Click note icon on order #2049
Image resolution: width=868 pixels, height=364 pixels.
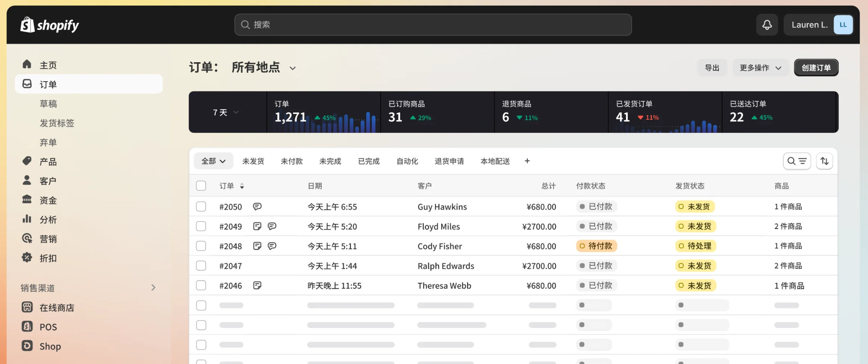[257, 226]
